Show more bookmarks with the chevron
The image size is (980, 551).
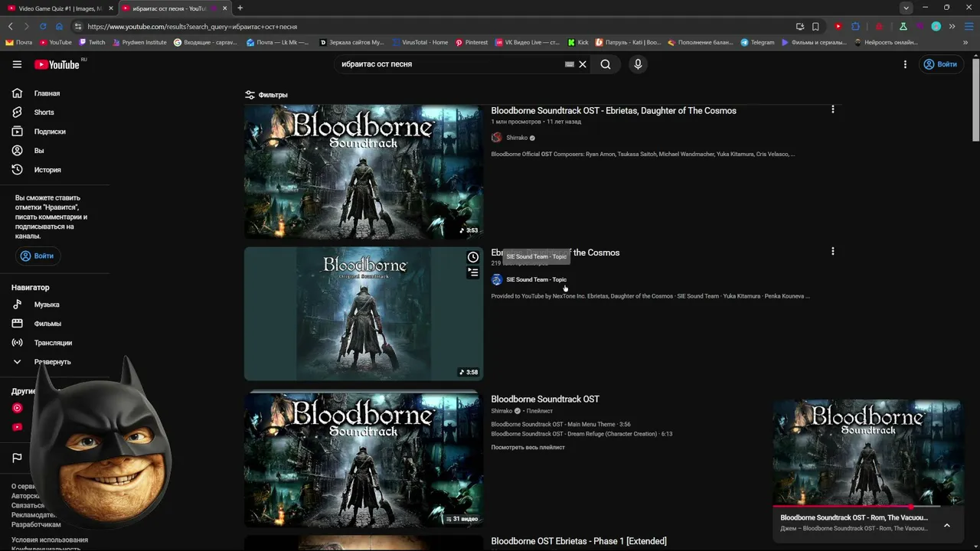click(966, 43)
